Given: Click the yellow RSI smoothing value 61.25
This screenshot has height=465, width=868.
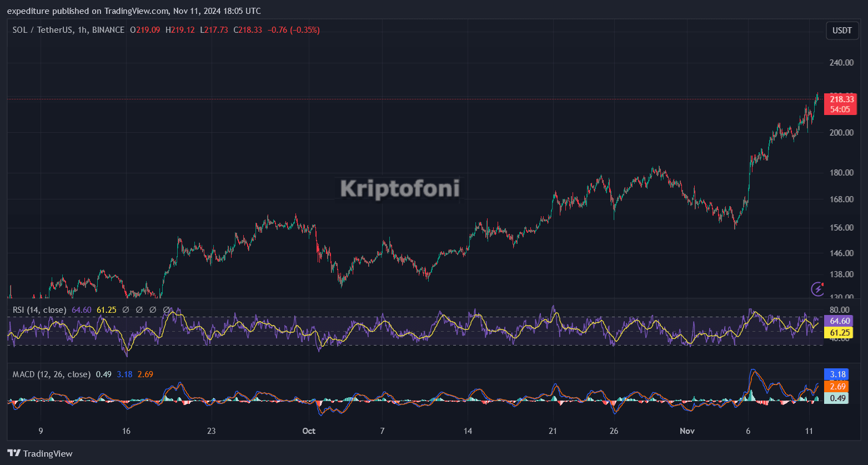Looking at the screenshot, I should (106, 309).
